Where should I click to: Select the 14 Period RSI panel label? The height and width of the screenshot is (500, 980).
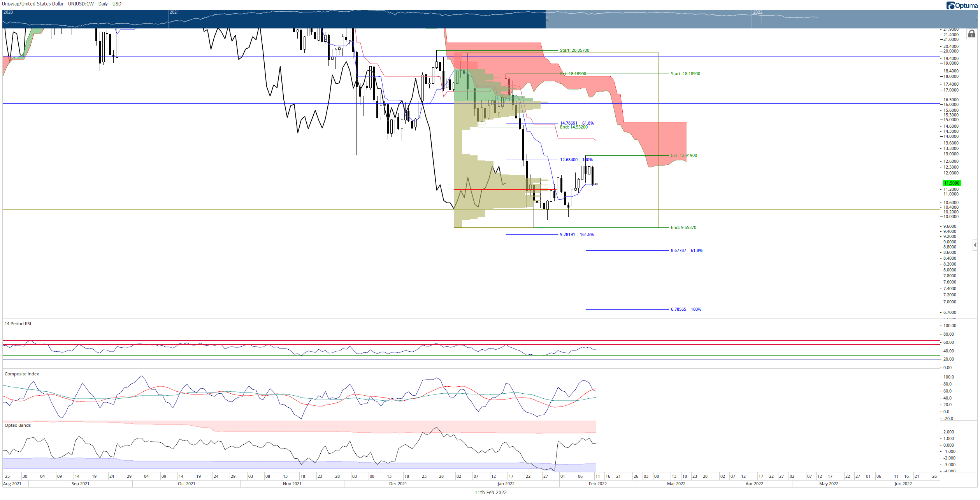tap(18, 324)
